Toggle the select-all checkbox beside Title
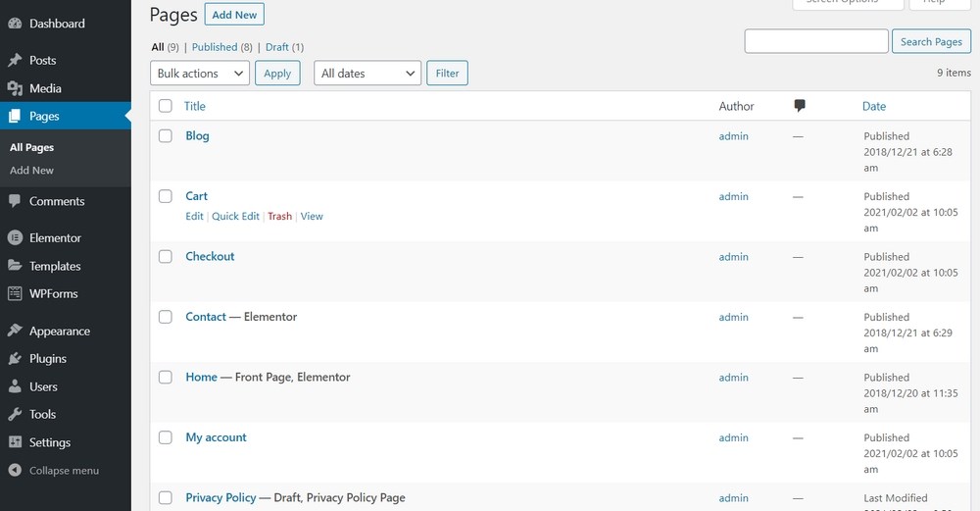The height and width of the screenshot is (511, 980). tap(165, 106)
